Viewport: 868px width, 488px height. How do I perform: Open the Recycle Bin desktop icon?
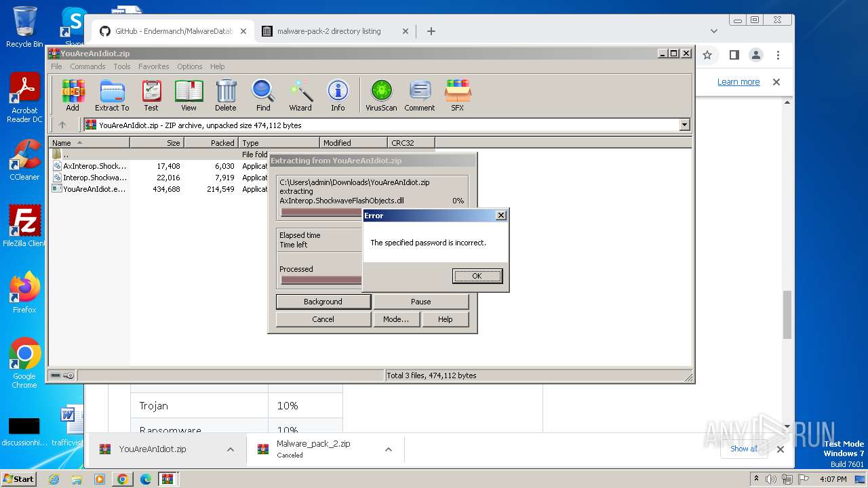click(24, 26)
